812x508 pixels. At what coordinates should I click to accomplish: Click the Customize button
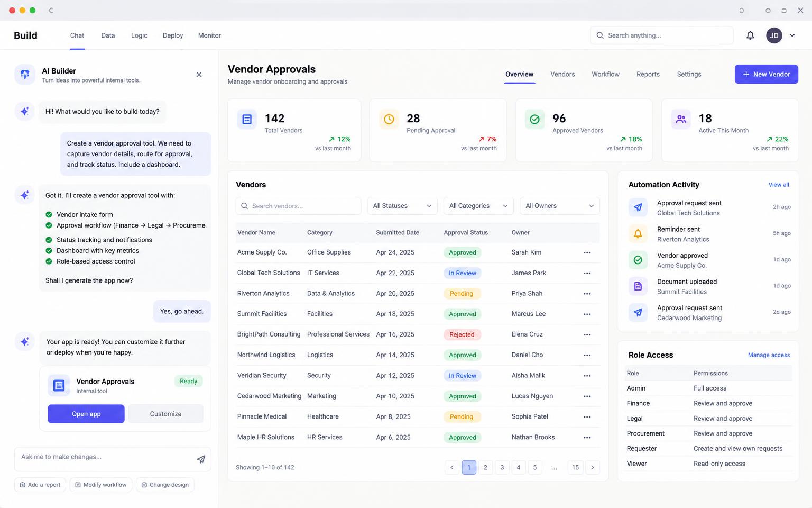pos(165,414)
